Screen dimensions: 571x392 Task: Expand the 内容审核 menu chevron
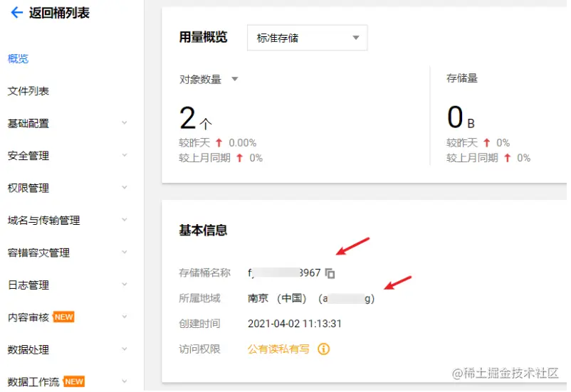point(125,317)
